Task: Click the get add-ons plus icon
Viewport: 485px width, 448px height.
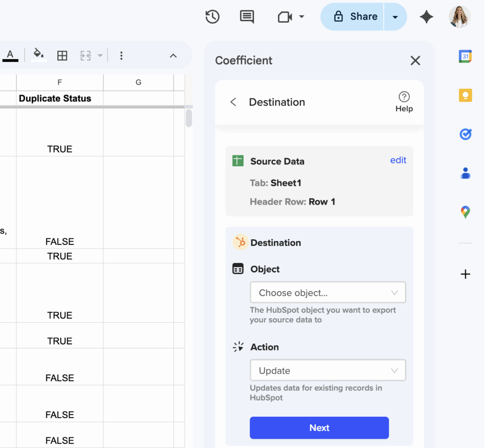Action: [465, 274]
